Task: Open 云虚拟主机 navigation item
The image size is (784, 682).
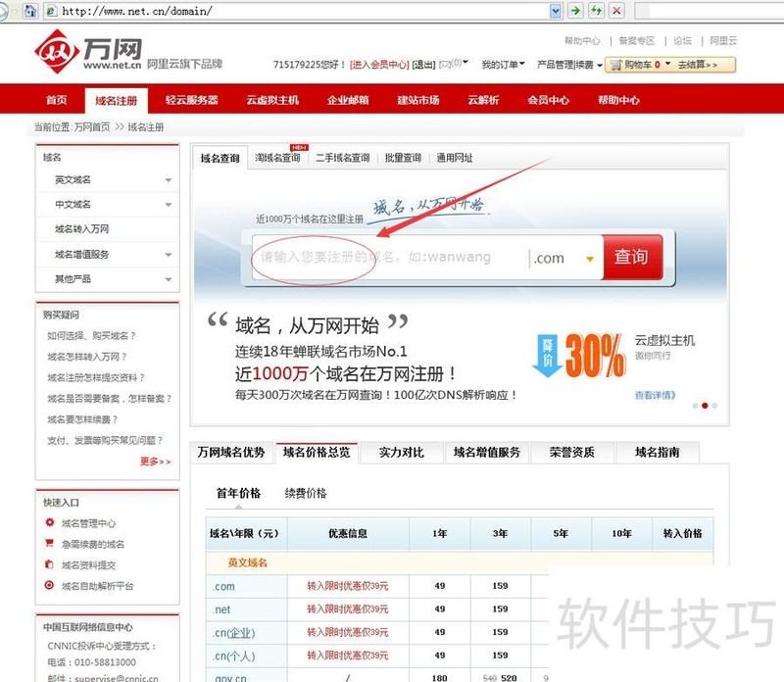Action: [x=272, y=100]
